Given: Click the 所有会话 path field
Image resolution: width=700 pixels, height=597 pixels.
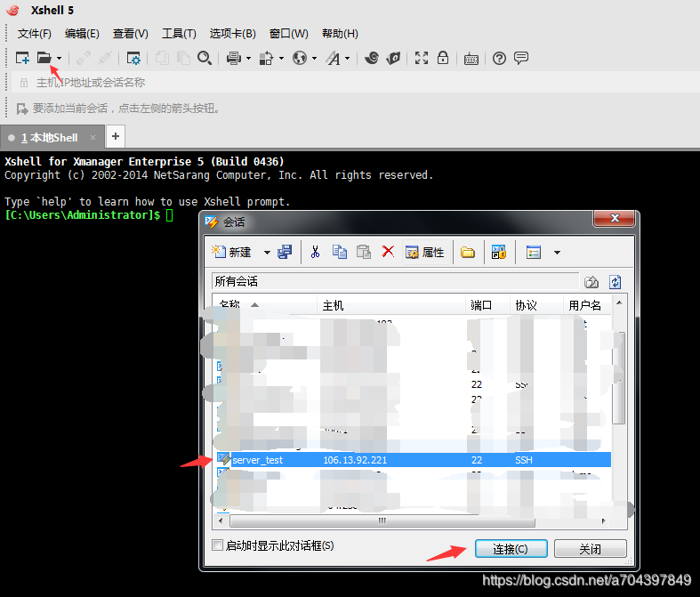Looking at the screenshot, I should (x=395, y=281).
